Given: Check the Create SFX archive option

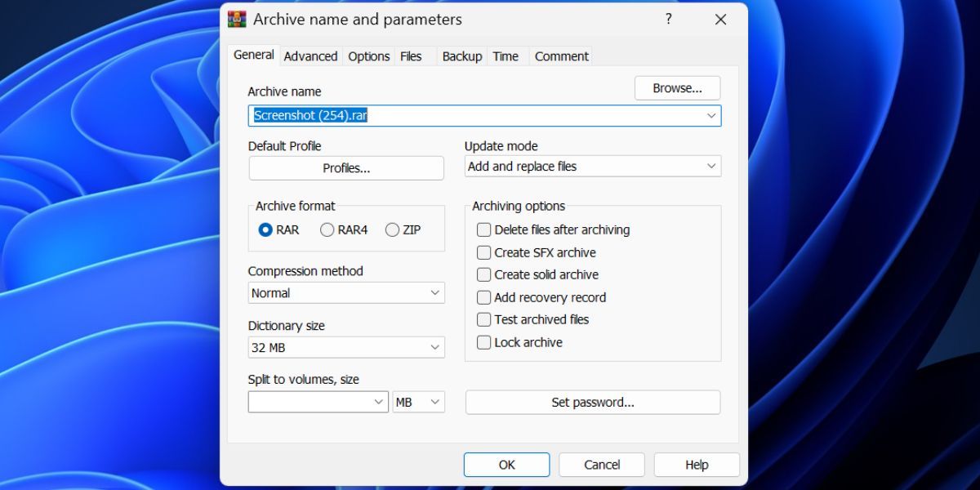Looking at the screenshot, I should coord(484,253).
